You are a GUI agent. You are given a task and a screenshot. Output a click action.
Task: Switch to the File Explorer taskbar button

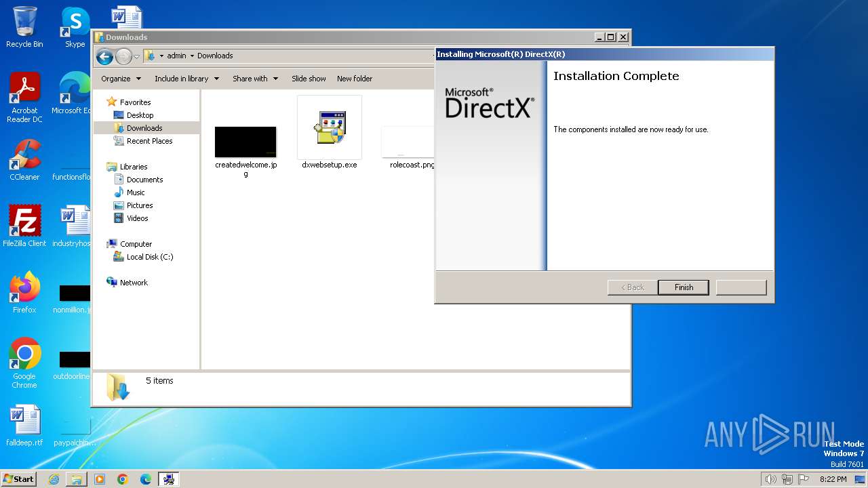pos(77,479)
